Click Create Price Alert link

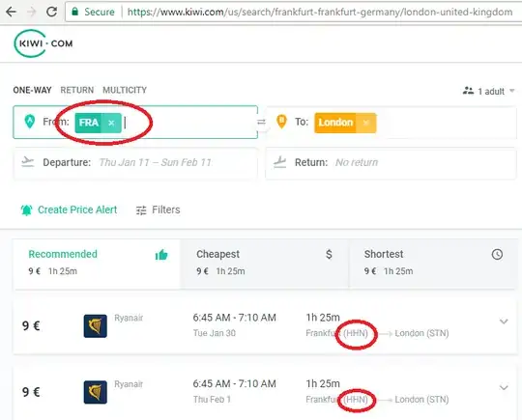point(77,210)
